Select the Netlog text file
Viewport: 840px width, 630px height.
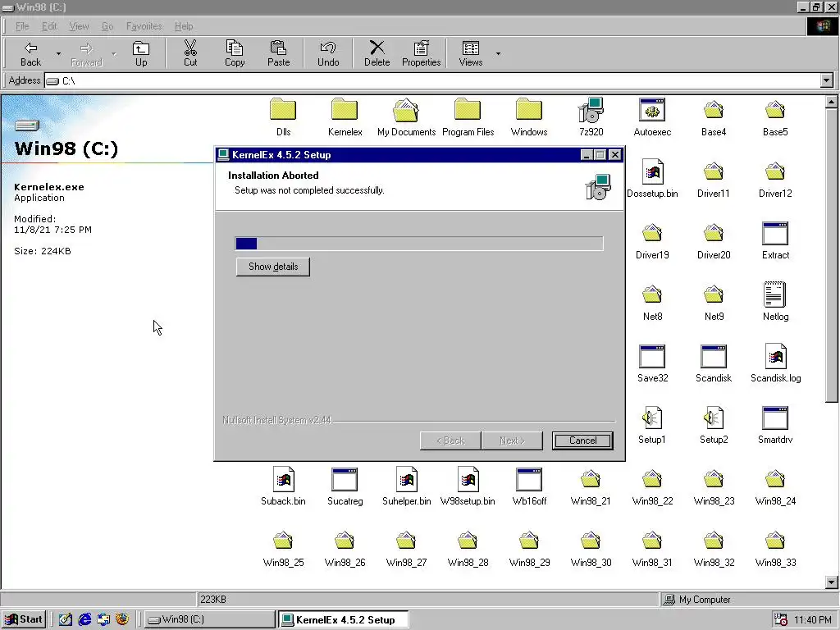pyautogui.click(x=775, y=302)
